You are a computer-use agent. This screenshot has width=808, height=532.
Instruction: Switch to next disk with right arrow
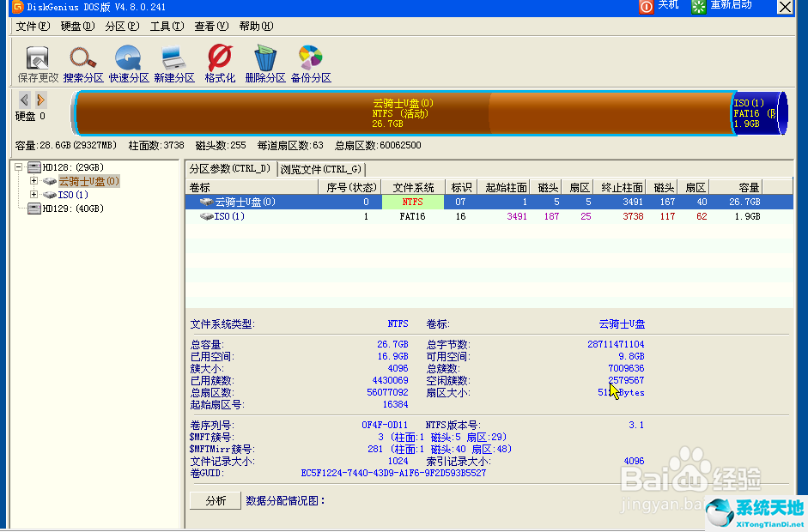40,100
